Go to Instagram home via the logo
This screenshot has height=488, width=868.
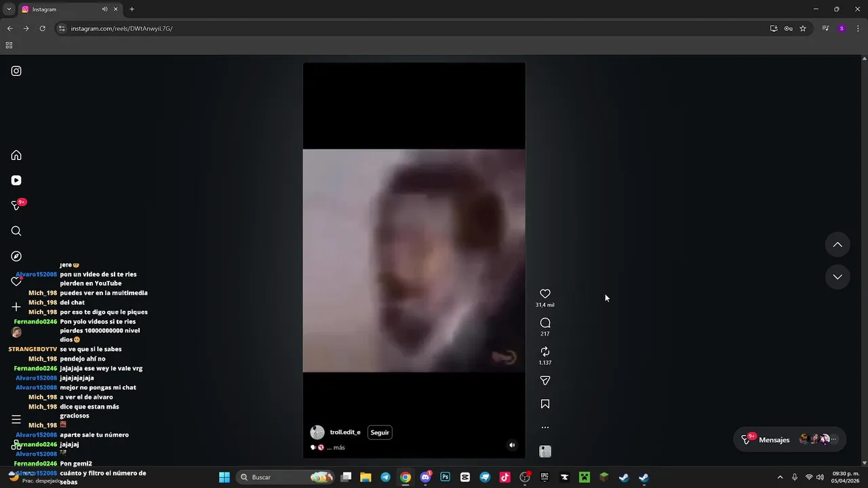pos(16,71)
